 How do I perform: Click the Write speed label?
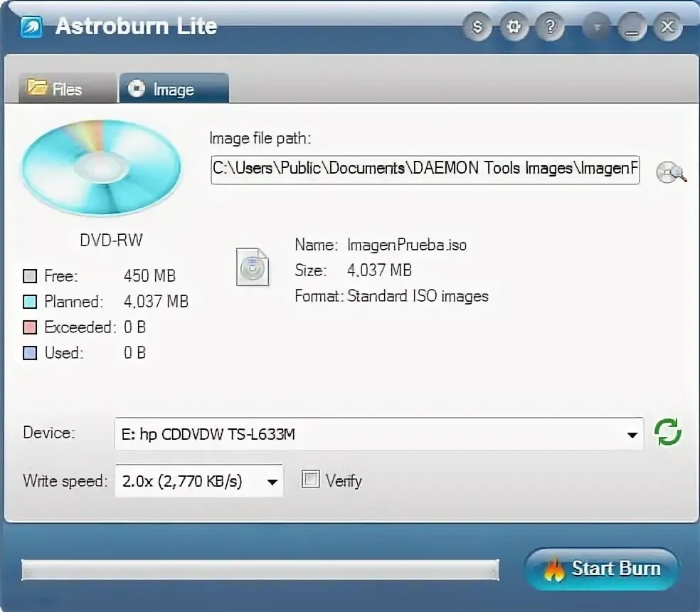(65, 481)
